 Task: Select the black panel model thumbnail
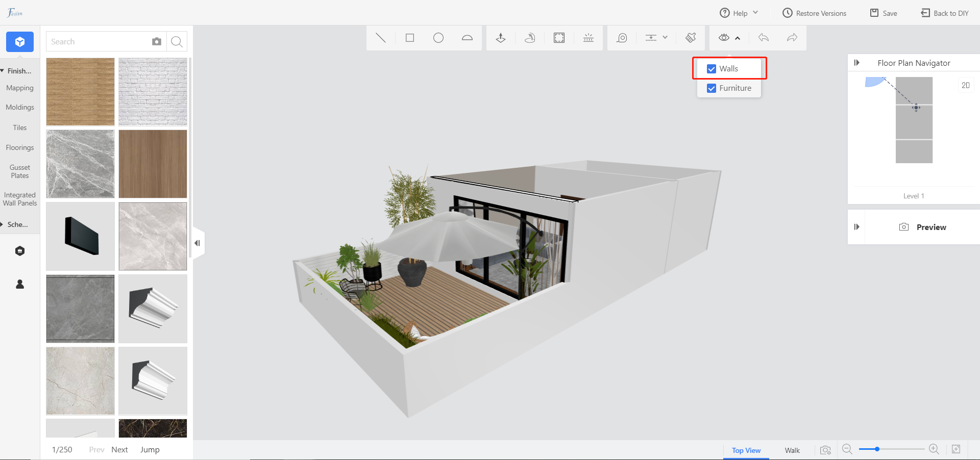tap(80, 236)
